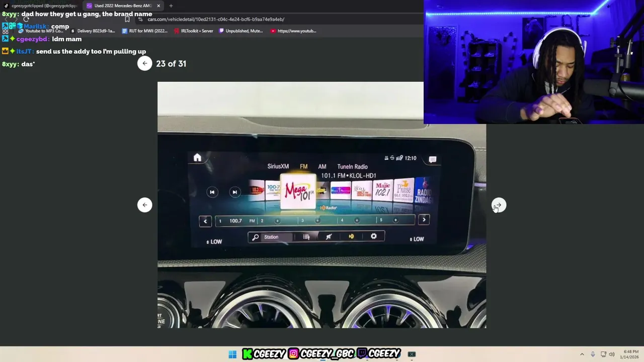View site information icon in address bar

pos(140,20)
